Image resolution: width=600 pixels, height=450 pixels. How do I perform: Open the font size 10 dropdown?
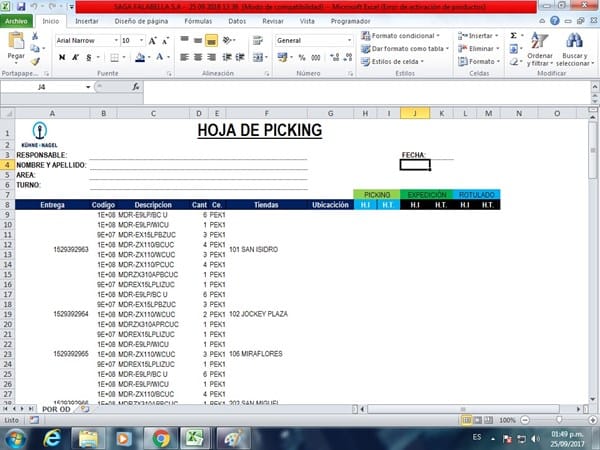(141, 41)
